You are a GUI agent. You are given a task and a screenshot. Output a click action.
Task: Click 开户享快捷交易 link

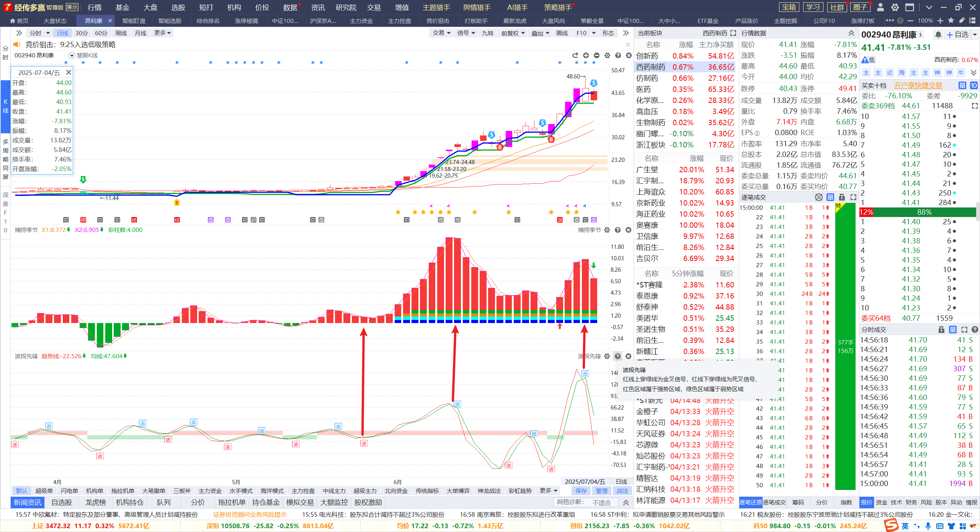918,85
